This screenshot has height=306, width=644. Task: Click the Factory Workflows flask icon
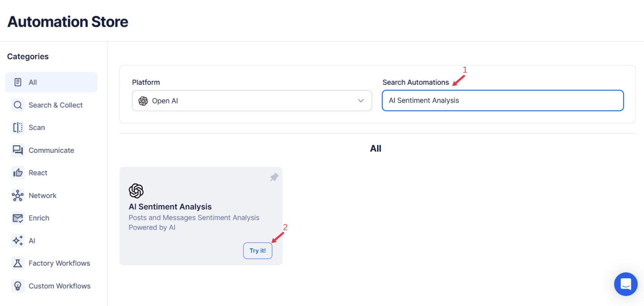[x=18, y=263]
